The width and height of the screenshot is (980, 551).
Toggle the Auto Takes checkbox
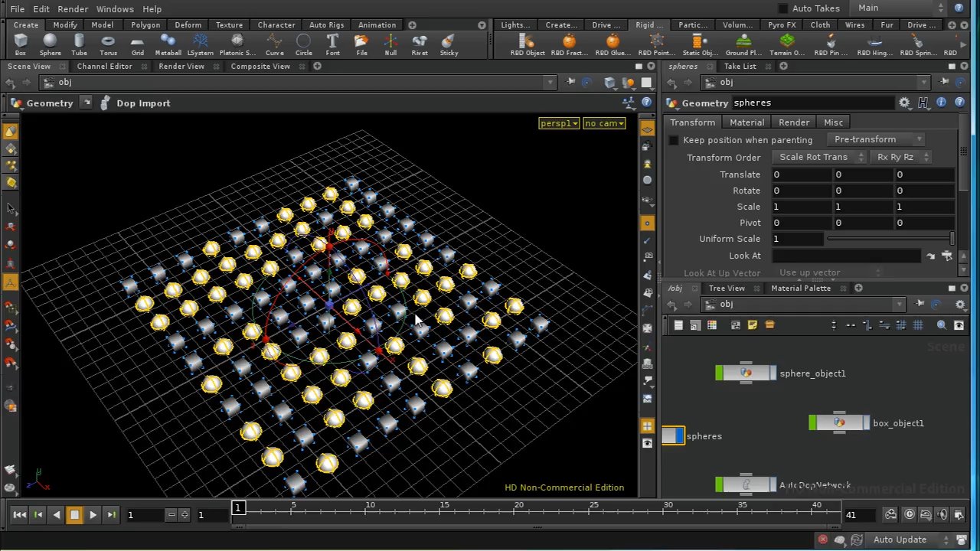(782, 8)
